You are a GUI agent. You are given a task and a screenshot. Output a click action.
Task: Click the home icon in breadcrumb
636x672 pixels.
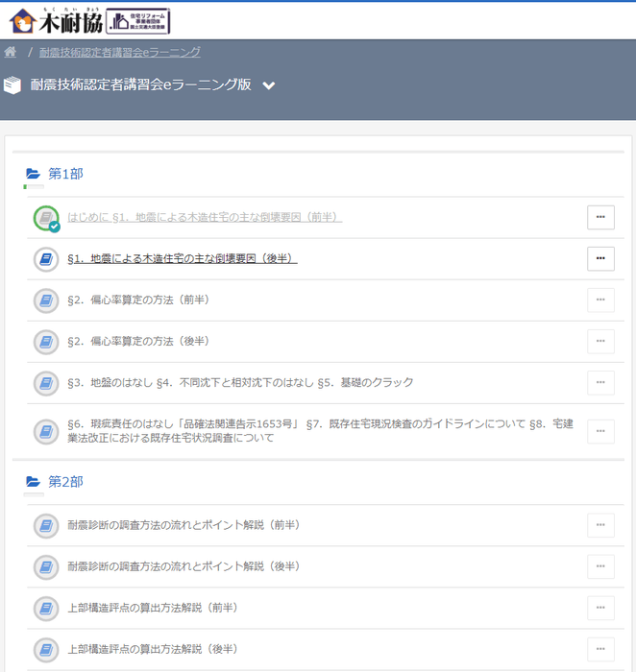pos(11,52)
